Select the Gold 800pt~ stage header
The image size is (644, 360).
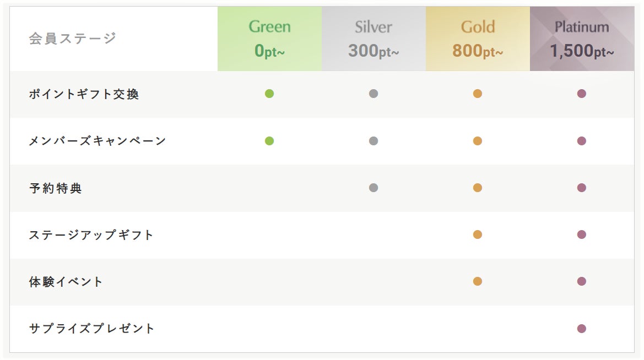(478, 39)
